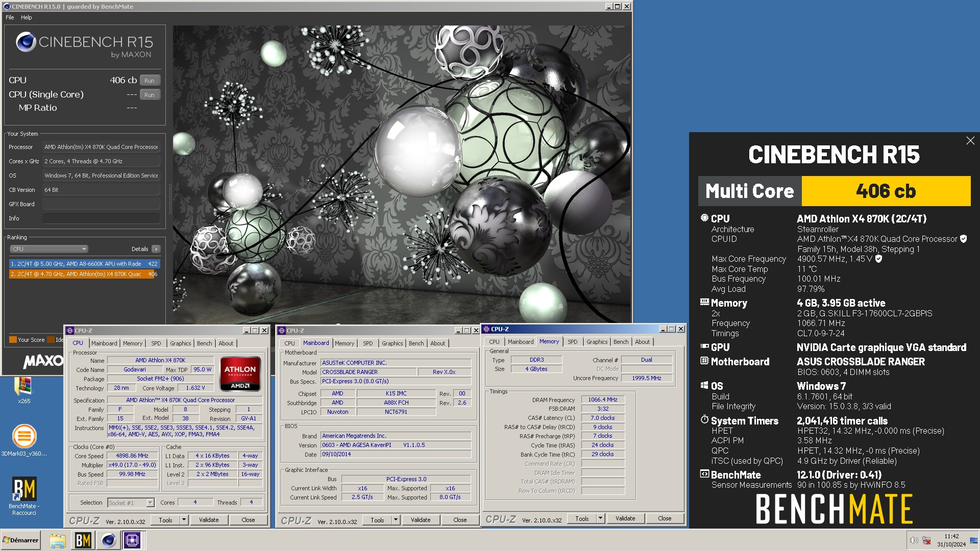980x551 pixels.
Task: Click BIOS Date value 09/10/2014
Action: pyautogui.click(x=396, y=454)
